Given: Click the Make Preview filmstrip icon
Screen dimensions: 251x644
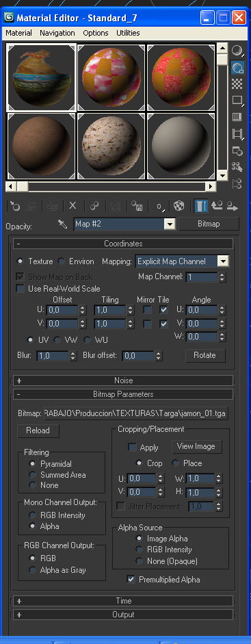Looking at the screenshot, I should click(237, 133).
